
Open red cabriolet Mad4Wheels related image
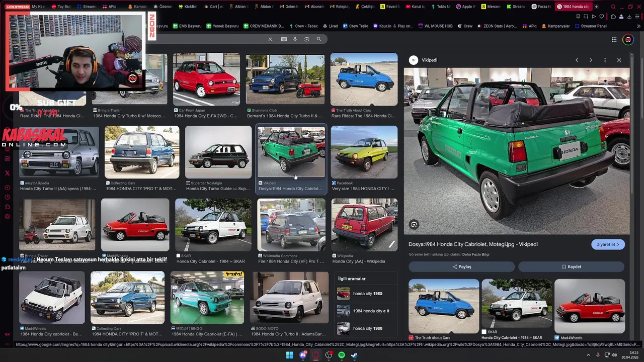click(x=590, y=306)
